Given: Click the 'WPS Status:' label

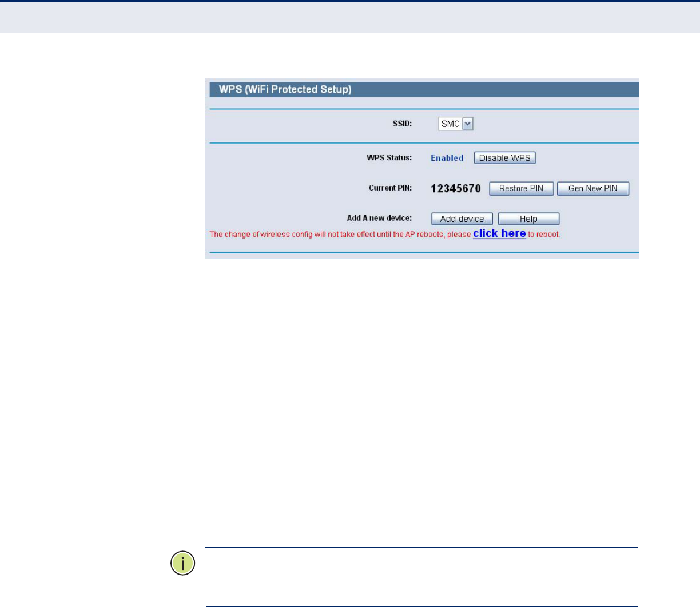Looking at the screenshot, I should coord(389,157).
